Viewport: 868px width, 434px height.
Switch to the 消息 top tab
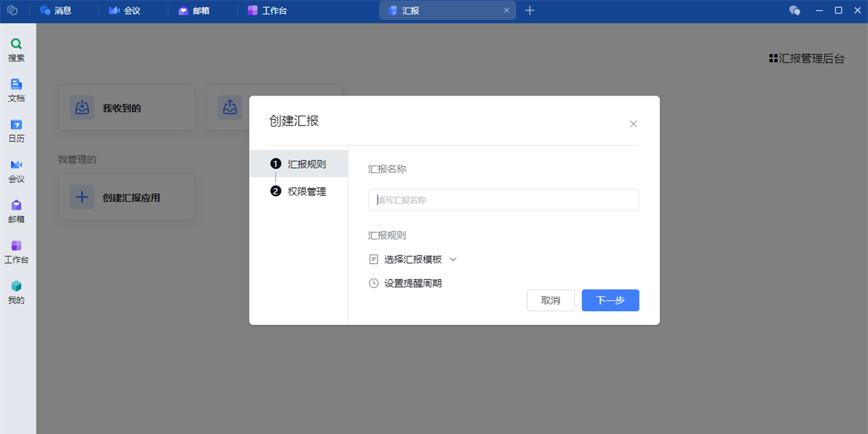56,11
